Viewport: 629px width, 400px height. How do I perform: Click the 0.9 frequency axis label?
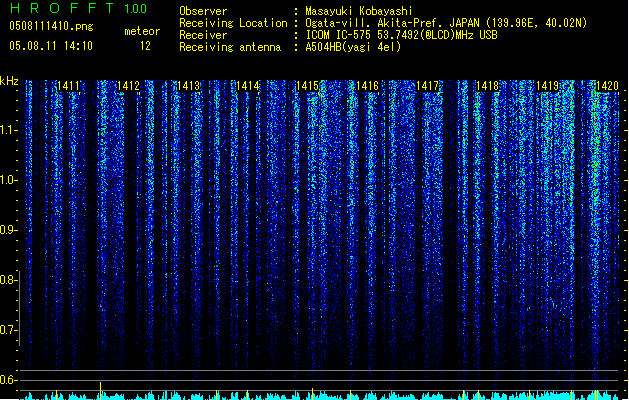pos(8,230)
